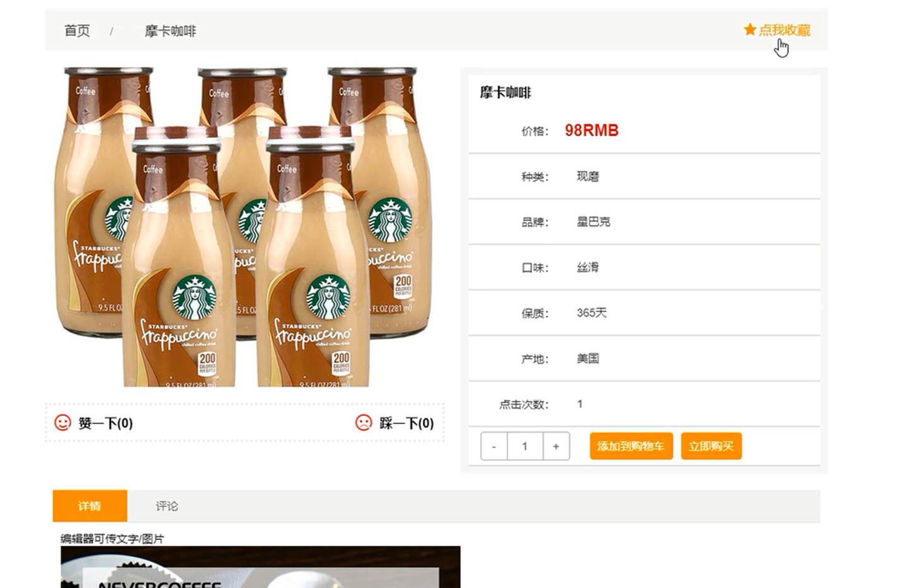
Task: Click 编辑器可传文字/图片 description text
Action: 112,538
